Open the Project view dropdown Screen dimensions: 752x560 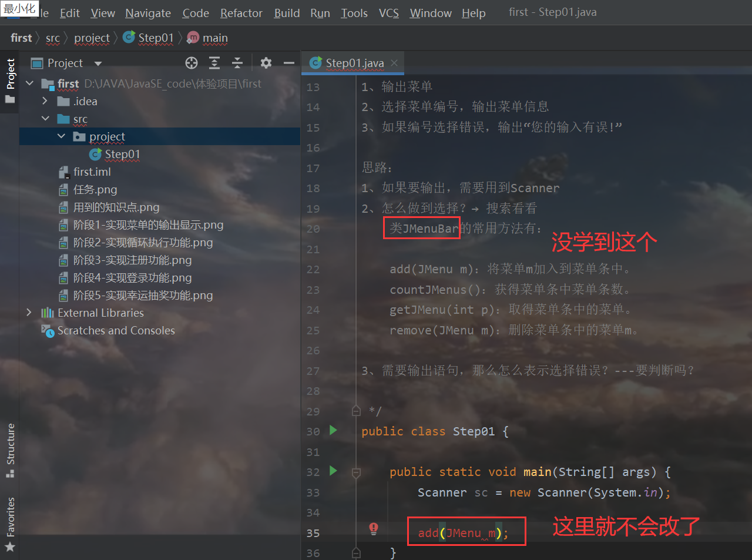click(x=98, y=63)
